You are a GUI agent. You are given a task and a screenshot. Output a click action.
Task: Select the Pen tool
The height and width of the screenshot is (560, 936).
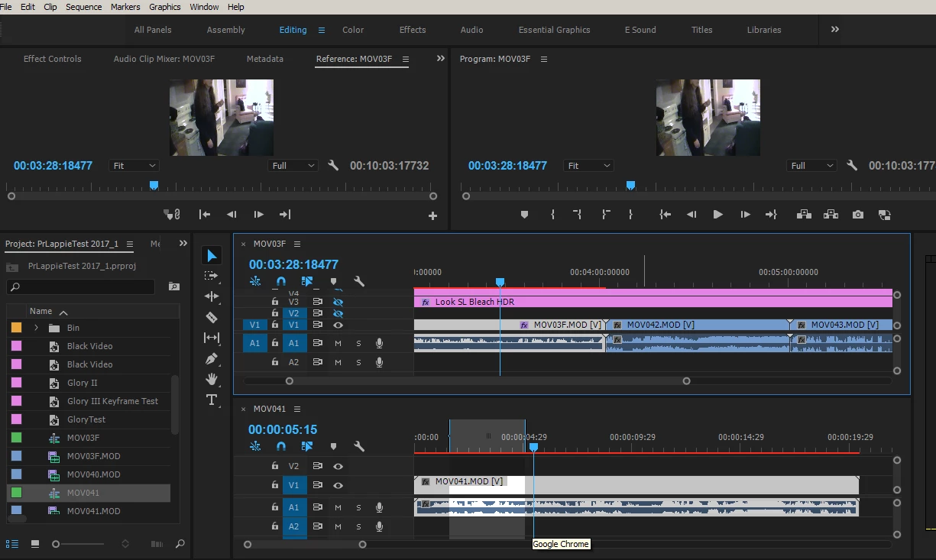tap(212, 358)
